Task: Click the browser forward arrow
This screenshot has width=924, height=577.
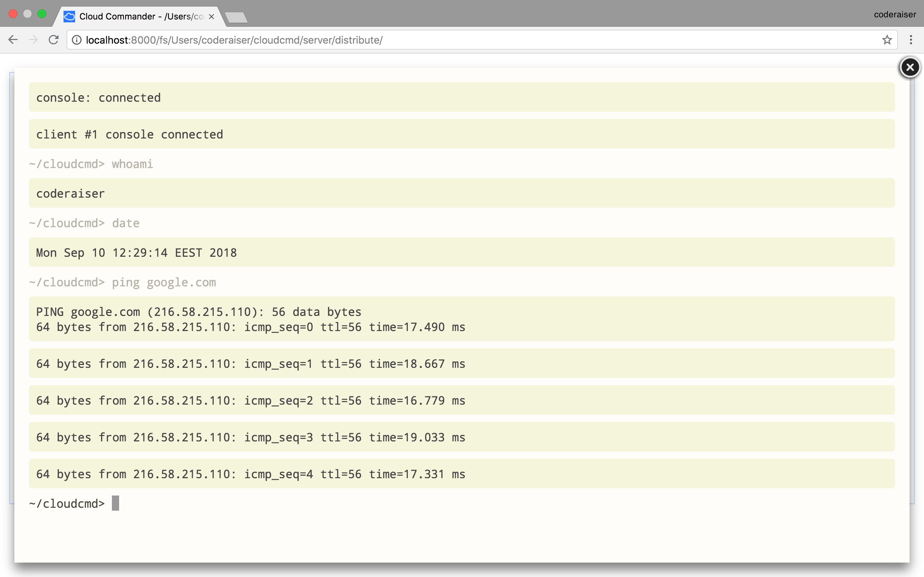Action: click(x=33, y=40)
